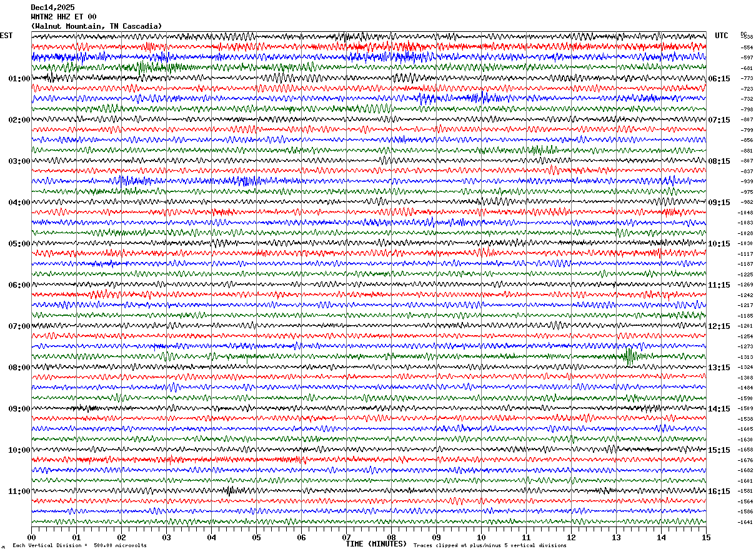This screenshot has width=756, height=554.
Task: Click the EST time label "09:00"
Action: click(19, 409)
